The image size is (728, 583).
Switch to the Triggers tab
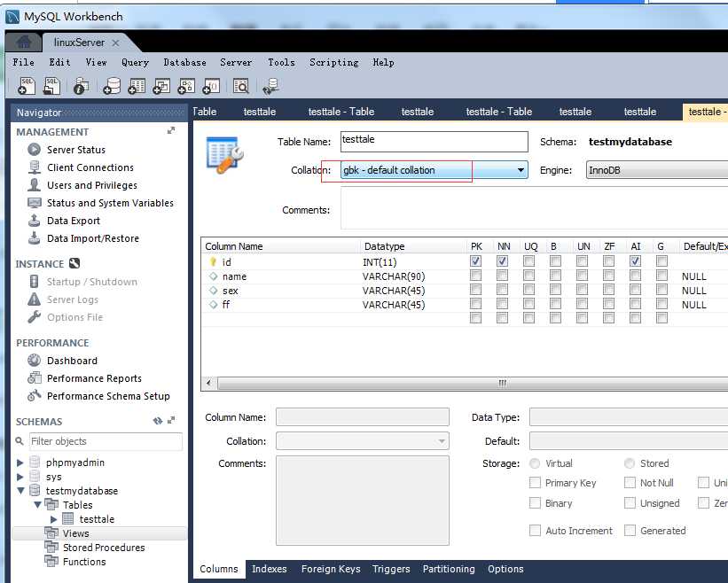(391, 569)
